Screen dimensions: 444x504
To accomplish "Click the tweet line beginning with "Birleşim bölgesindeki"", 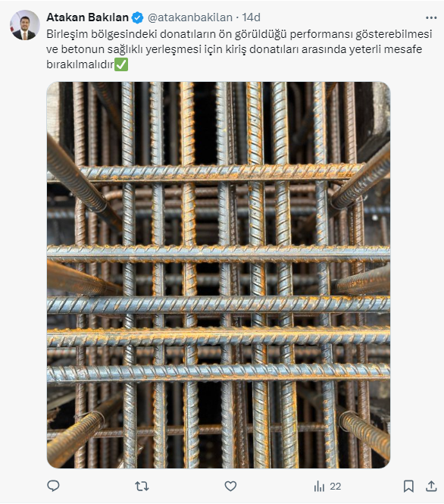I will click(239, 34).
